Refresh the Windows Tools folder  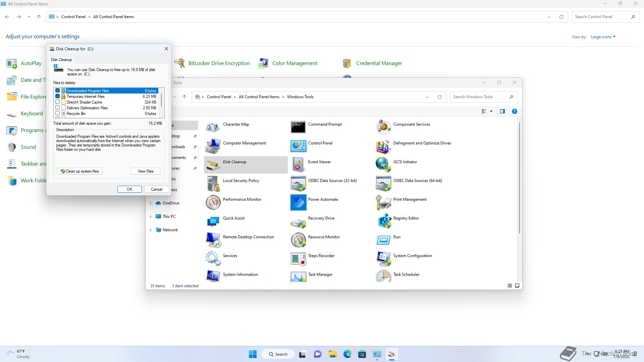tap(439, 97)
